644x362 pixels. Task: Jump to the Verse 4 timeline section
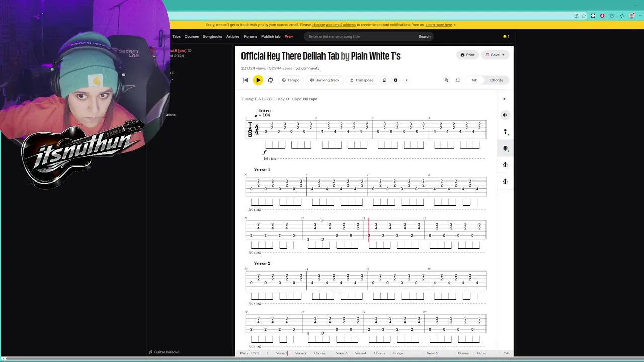tap(361, 353)
